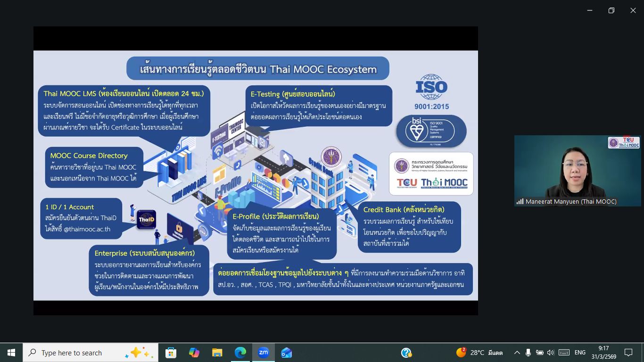Open weather widget showing 28°C
Viewport: 644px width, 362px height.
tap(479, 353)
